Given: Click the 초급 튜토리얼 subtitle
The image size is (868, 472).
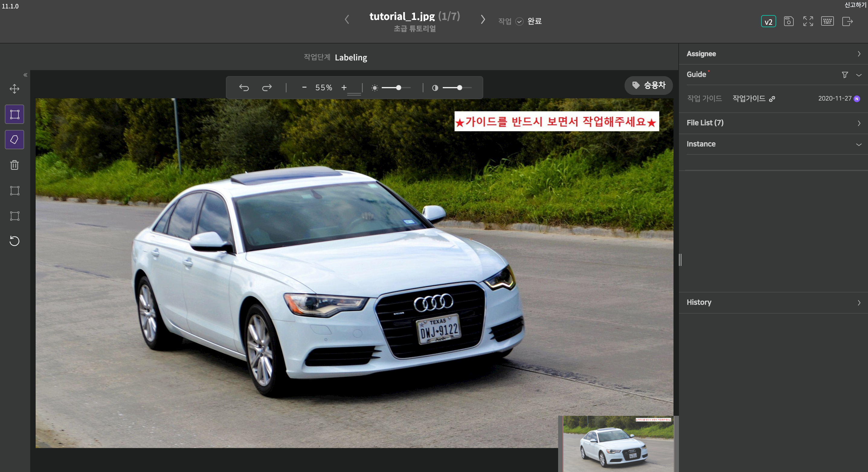Looking at the screenshot, I should coord(415,29).
